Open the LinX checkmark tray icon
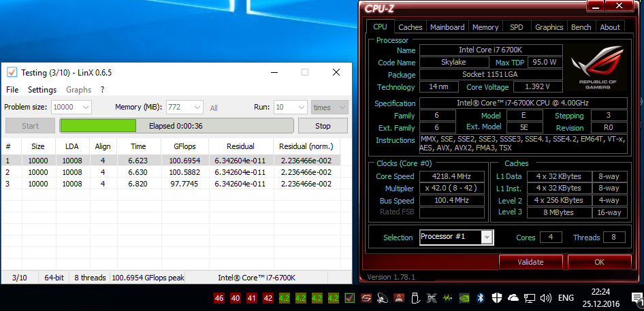This screenshot has height=311, width=644. click(350, 298)
